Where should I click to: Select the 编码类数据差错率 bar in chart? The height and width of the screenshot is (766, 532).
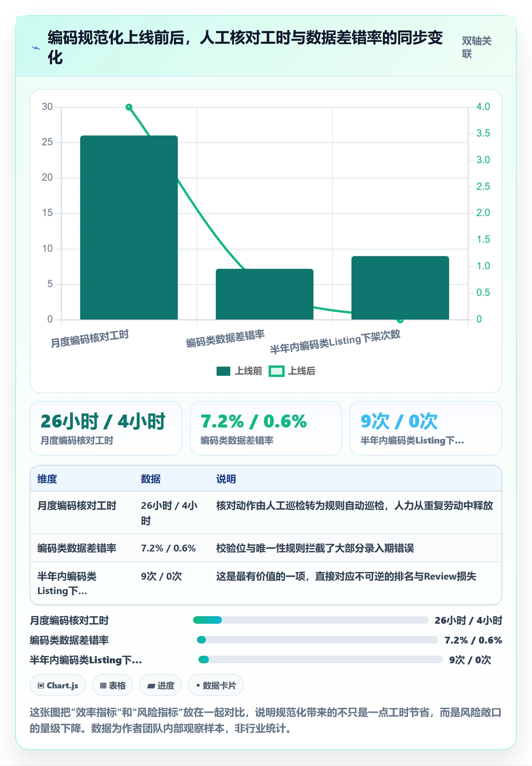(x=264, y=294)
